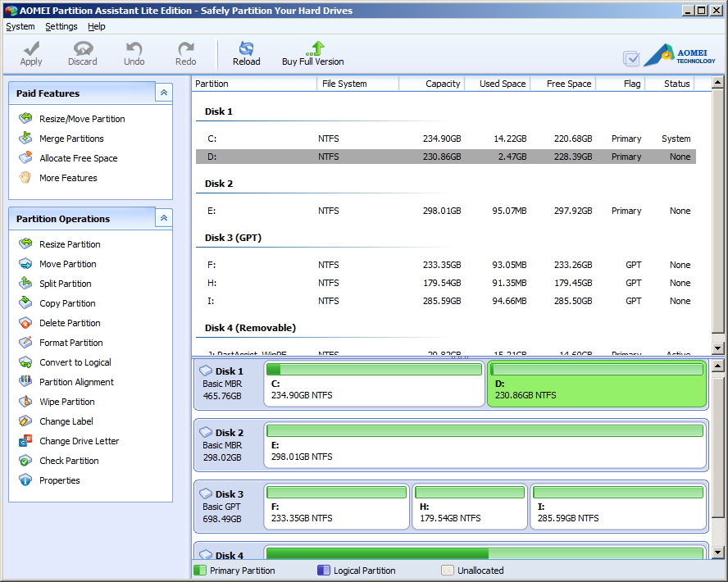Screen dimensions: 728x582
Task: Click the Resize Partition icon
Action: [25, 243]
